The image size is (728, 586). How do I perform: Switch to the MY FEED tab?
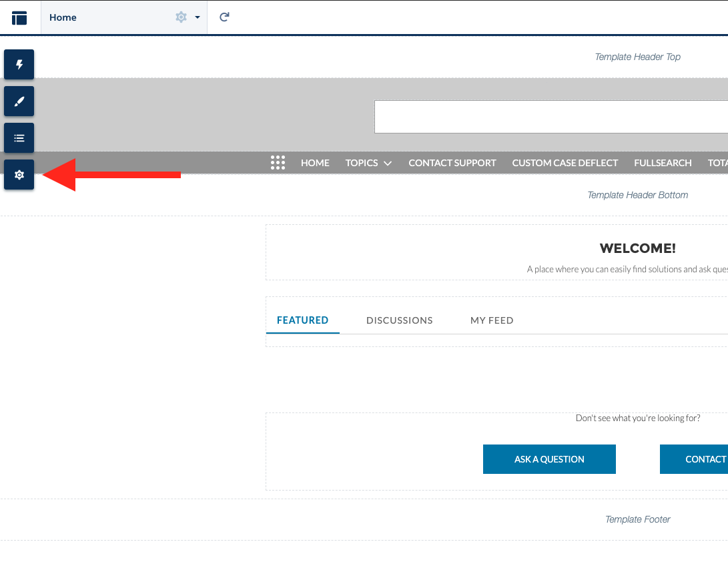492,320
